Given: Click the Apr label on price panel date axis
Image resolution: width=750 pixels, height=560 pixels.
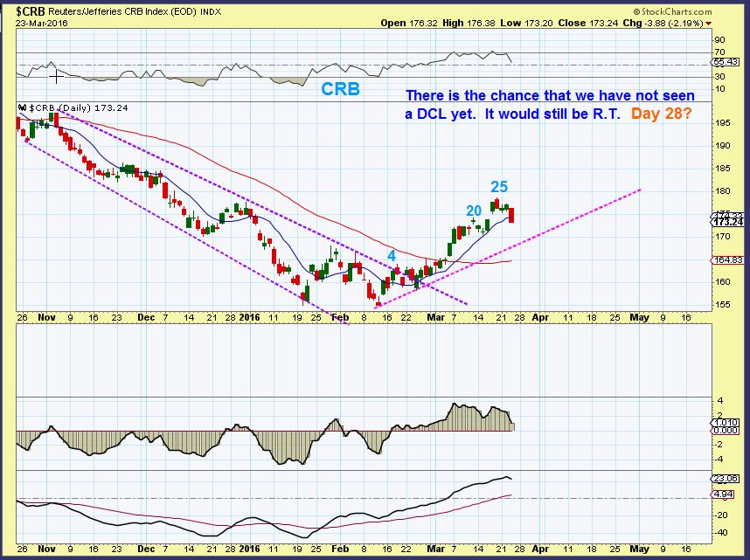Looking at the screenshot, I should 540,317.
